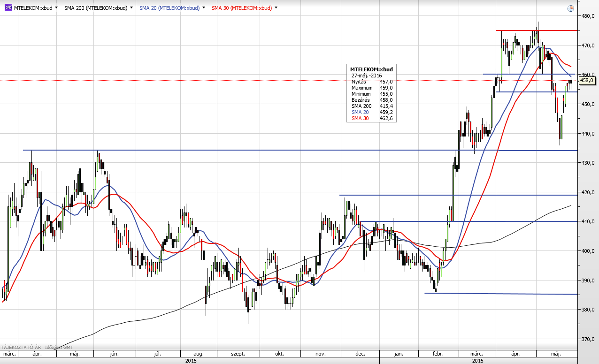Click the blue SMA 20 (MTELEKOM:xbud) label
Image resolution: width=599 pixels, height=364 pixels.
pyautogui.click(x=169, y=8)
